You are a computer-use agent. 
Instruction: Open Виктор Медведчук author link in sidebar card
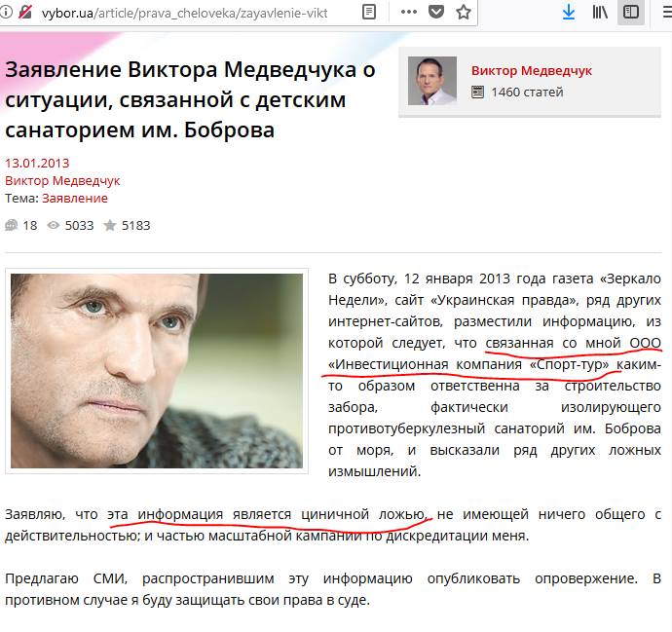click(x=532, y=71)
